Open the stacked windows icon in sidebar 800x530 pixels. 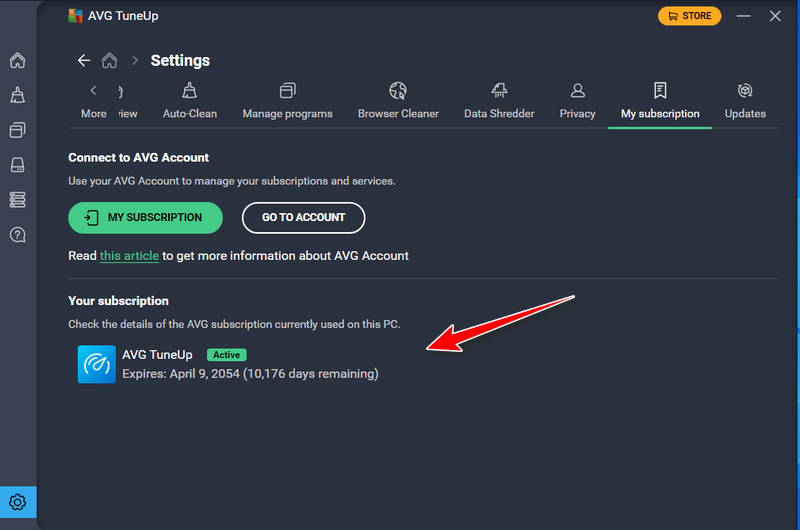tap(17, 130)
